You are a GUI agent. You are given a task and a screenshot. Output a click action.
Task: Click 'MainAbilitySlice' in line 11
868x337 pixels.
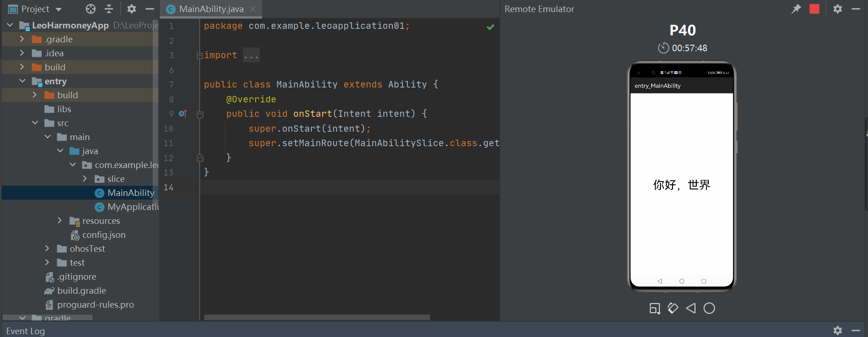tap(399, 143)
